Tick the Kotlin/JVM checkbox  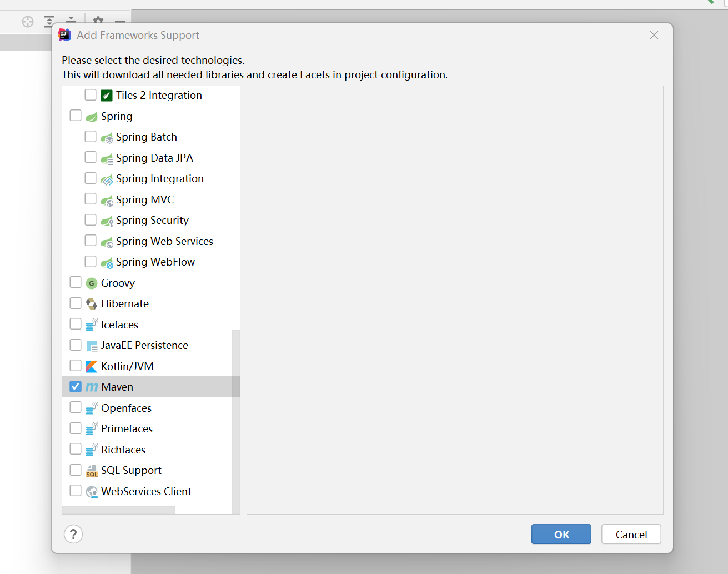click(x=76, y=366)
